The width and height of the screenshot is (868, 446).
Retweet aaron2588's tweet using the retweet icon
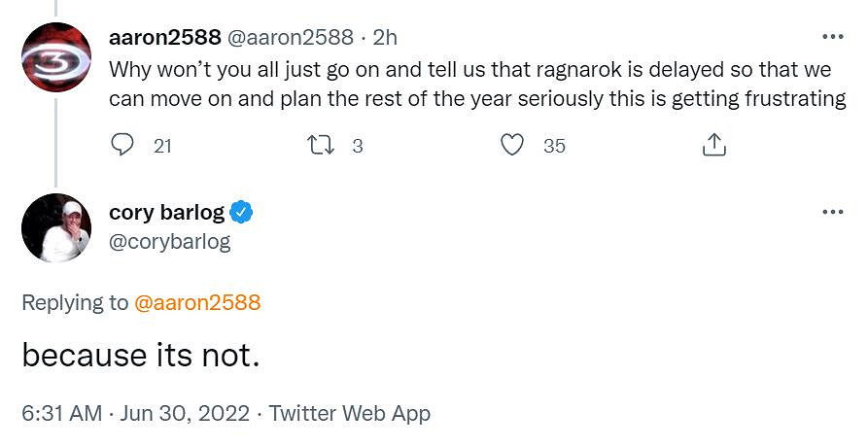(x=320, y=146)
